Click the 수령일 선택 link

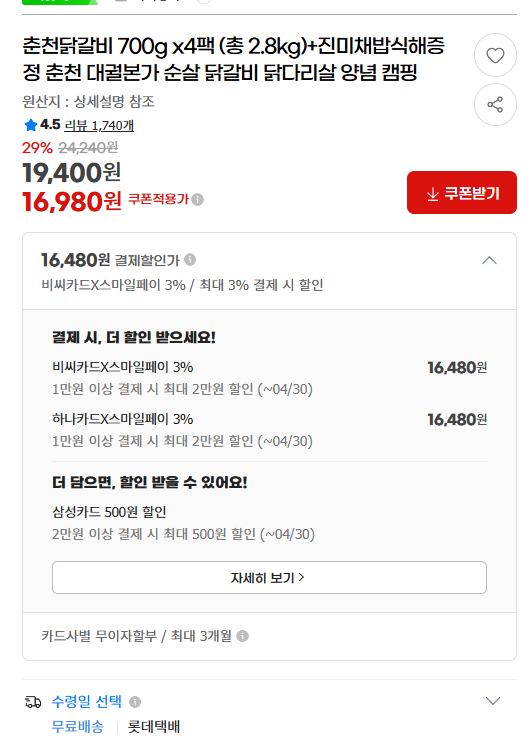(x=87, y=702)
